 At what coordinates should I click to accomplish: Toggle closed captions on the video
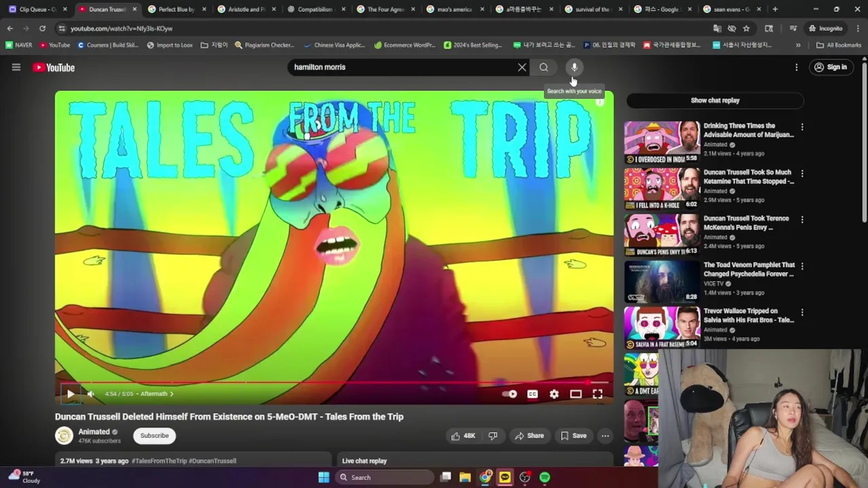(x=532, y=394)
